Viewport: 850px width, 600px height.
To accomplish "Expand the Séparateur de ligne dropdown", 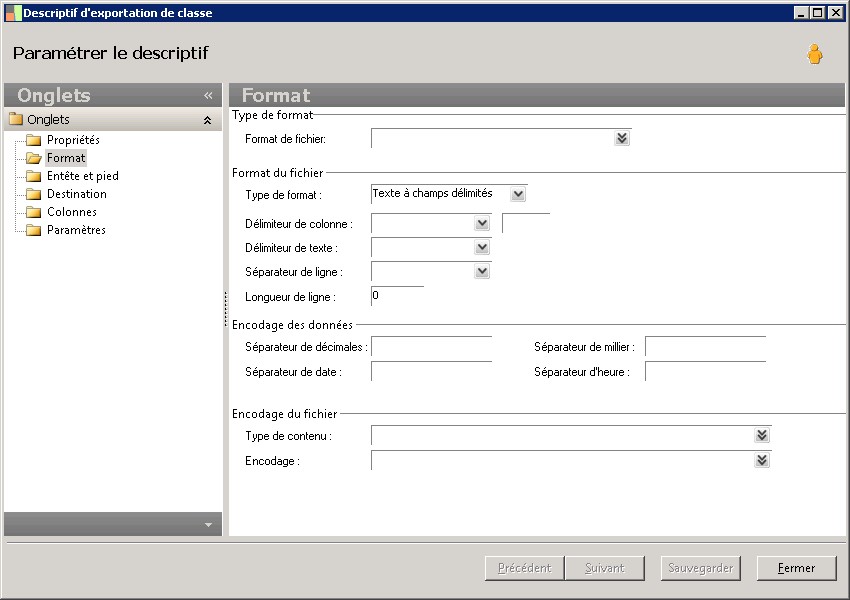I will (x=482, y=271).
